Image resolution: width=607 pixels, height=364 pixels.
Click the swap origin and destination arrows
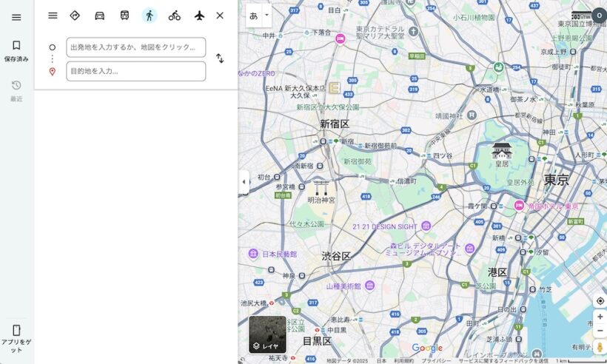pos(220,58)
